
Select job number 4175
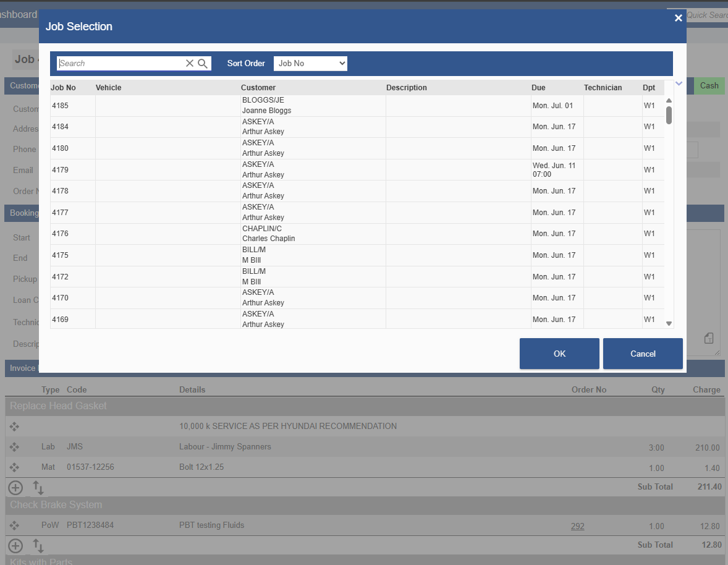point(357,255)
